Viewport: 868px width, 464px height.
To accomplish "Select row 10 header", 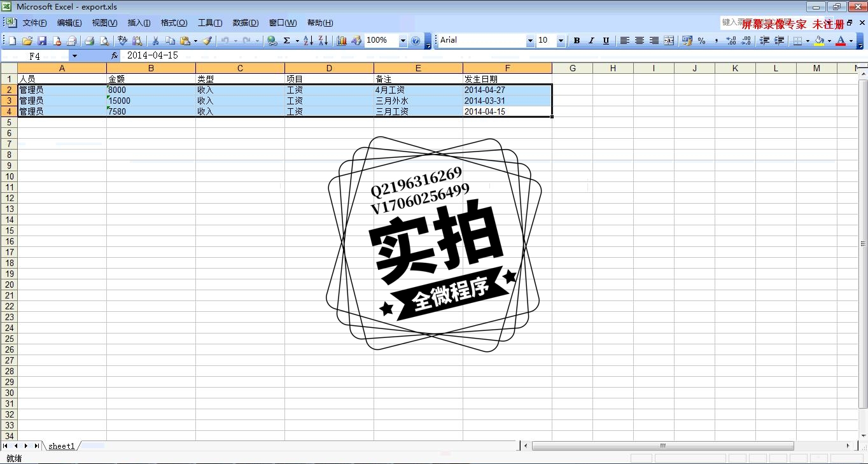I will click(x=9, y=176).
